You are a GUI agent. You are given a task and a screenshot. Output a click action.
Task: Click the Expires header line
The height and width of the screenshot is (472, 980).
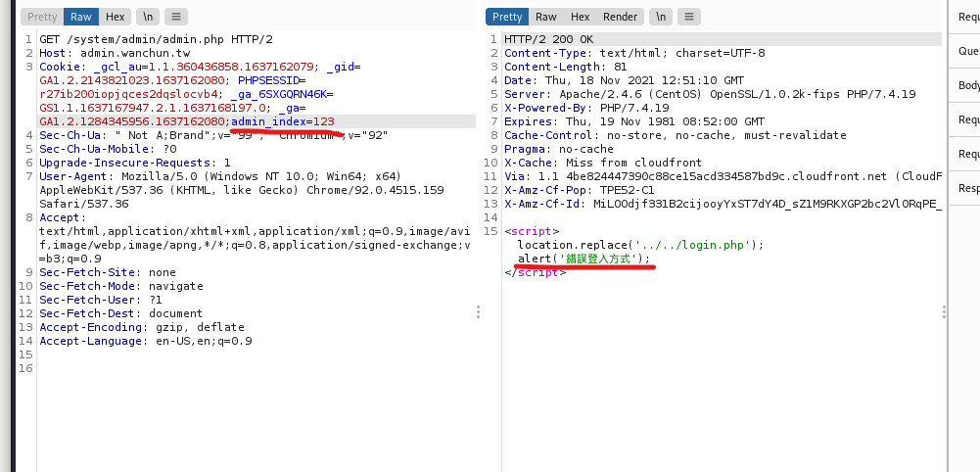click(634, 121)
